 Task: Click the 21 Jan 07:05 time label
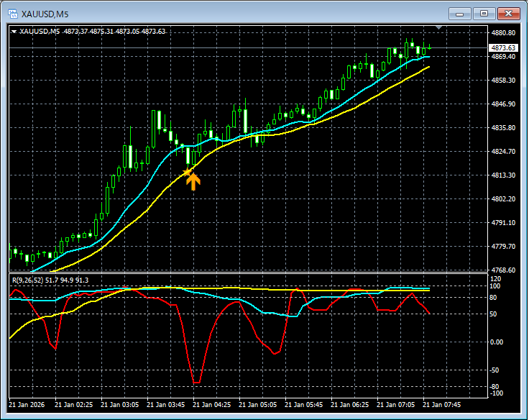(396, 404)
